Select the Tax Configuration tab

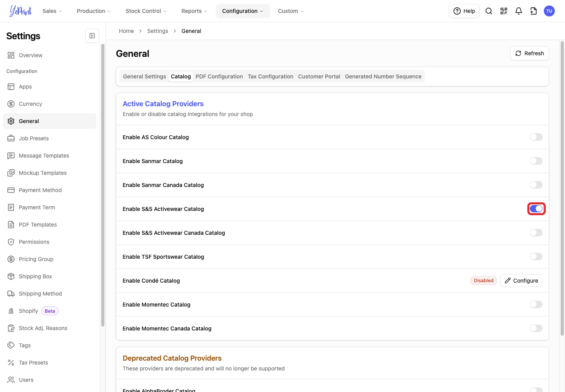pos(271,76)
